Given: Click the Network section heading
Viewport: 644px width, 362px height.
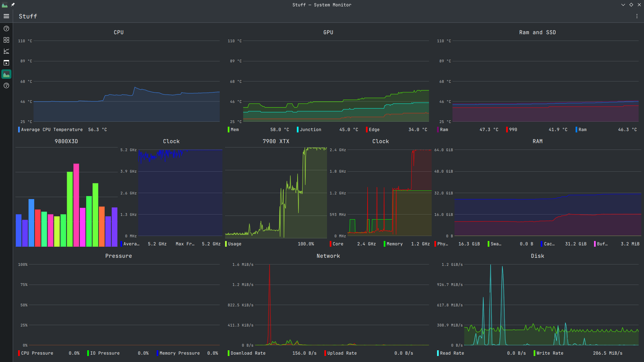Looking at the screenshot, I should point(328,256).
